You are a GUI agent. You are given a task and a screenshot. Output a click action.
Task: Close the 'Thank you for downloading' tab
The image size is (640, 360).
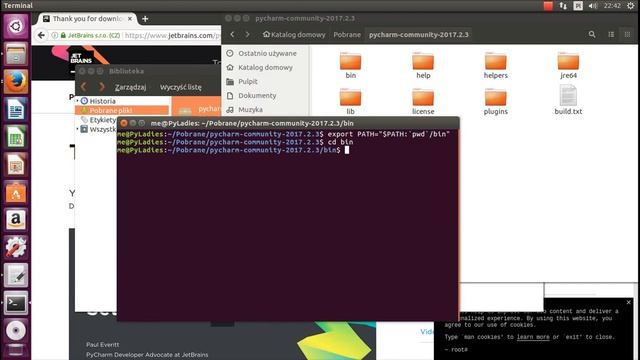click(130, 19)
